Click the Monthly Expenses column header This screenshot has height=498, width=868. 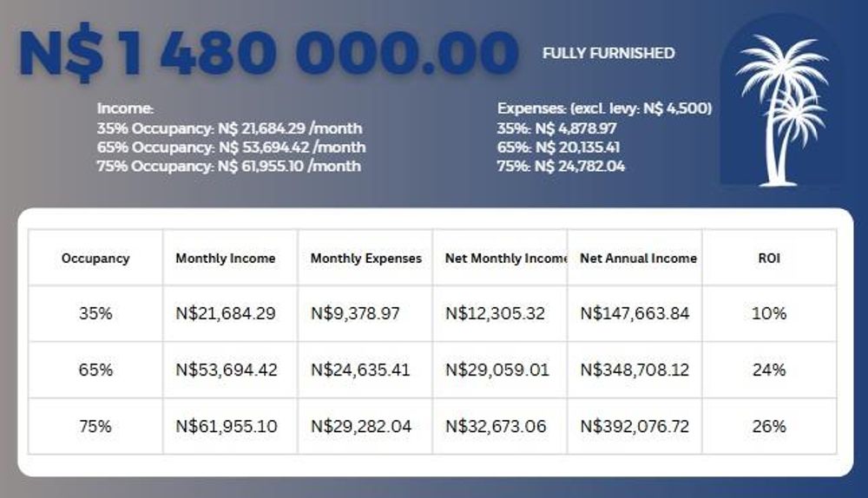pyautogui.click(x=366, y=259)
